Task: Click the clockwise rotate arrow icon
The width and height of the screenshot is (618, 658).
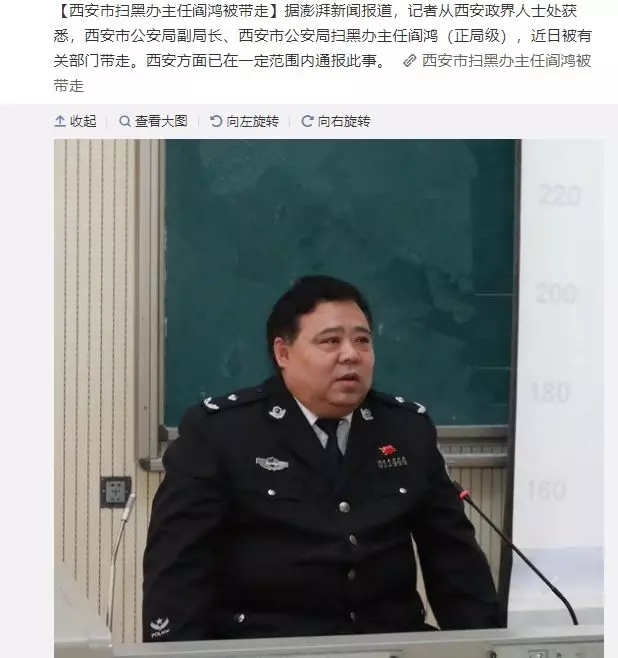Action: [308, 121]
